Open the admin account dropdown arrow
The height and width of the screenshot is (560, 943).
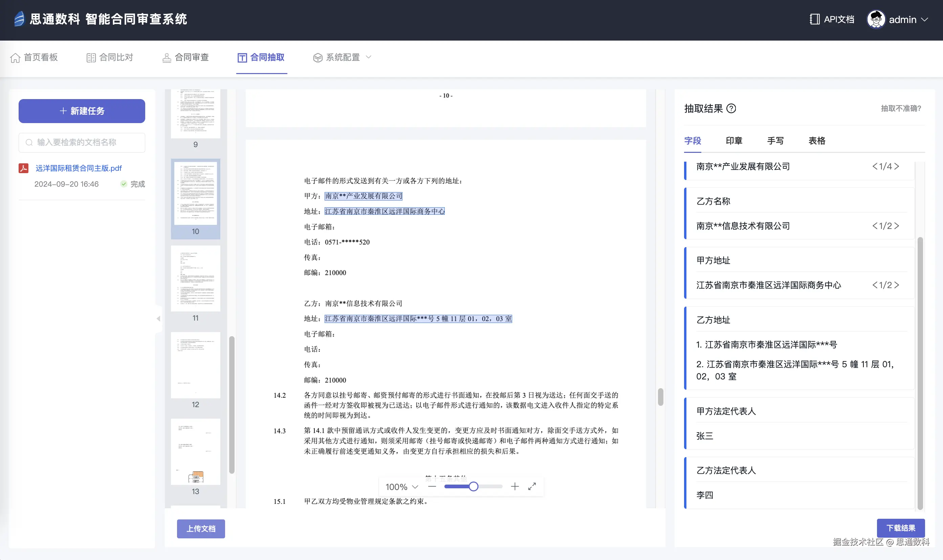tap(924, 20)
